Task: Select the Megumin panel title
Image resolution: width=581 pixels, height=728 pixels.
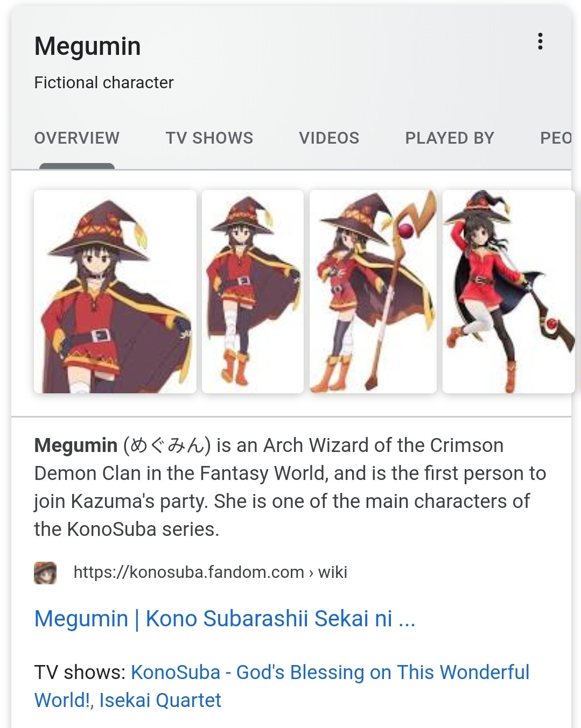Action: pyautogui.click(x=87, y=46)
